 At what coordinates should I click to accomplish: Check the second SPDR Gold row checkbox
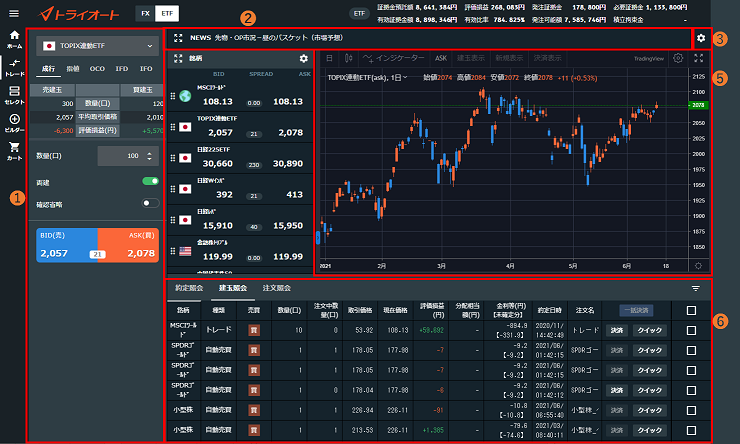point(691,370)
